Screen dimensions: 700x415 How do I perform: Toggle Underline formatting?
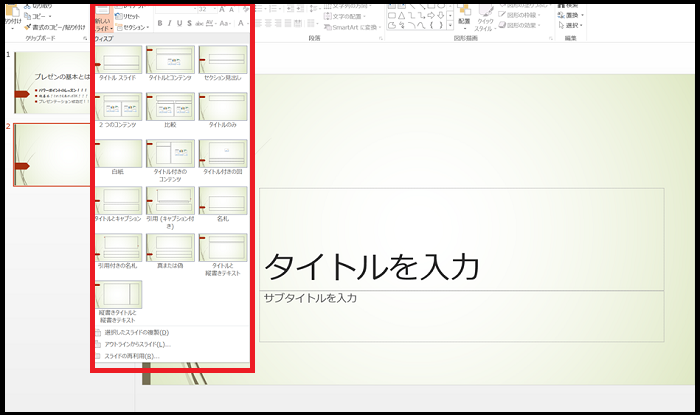point(179,23)
